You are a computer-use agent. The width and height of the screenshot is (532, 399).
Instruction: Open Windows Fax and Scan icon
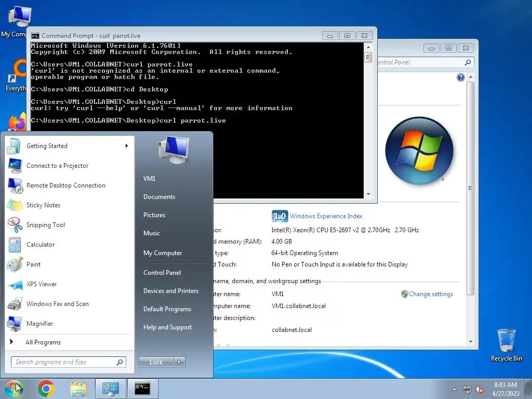(15, 304)
